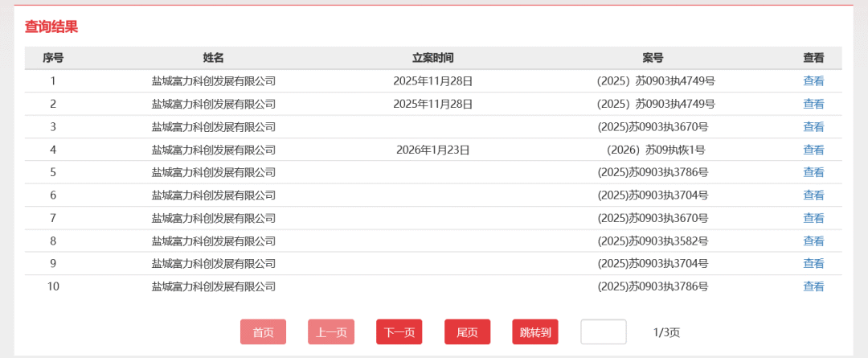Go to first page with 首页 button
The image size is (868, 358).
coord(263,332)
